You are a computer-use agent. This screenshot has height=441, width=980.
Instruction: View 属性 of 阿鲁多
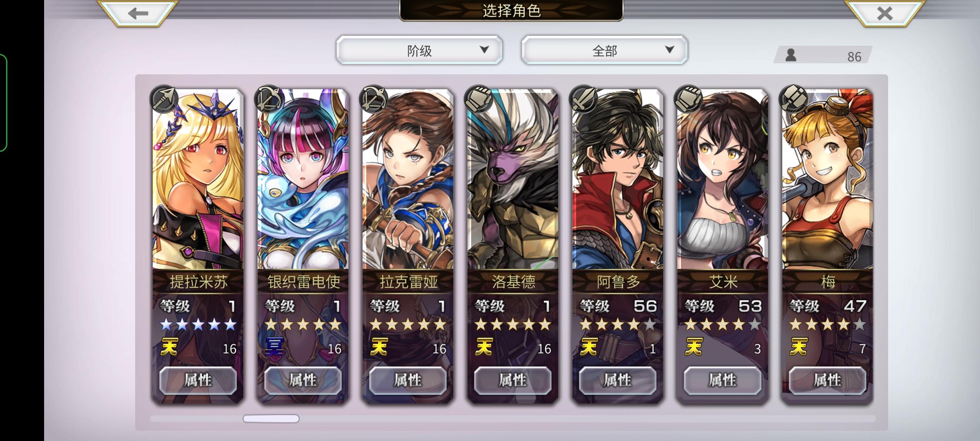(x=617, y=380)
